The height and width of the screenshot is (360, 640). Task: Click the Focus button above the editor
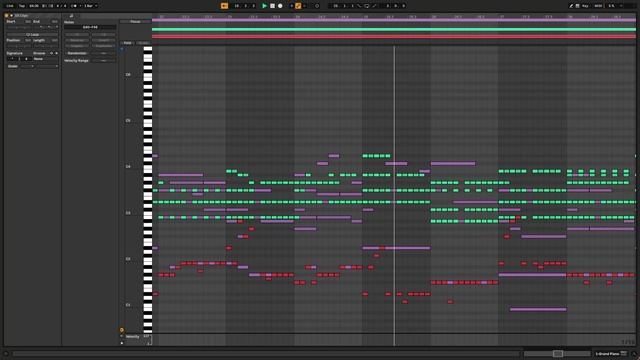[x=135, y=22]
